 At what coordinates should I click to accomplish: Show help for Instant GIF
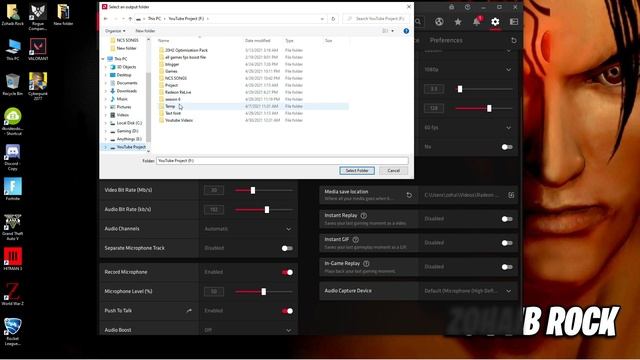[356, 240]
